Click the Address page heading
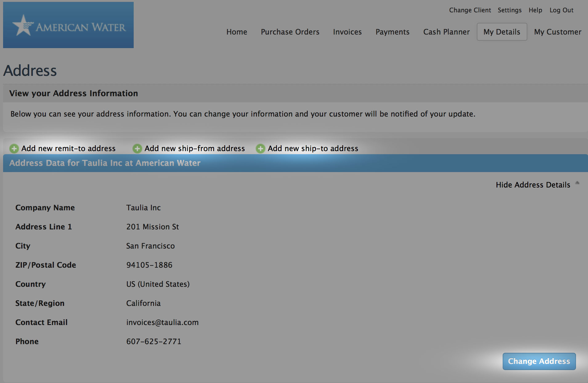The width and height of the screenshot is (588, 383). [x=30, y=71]
